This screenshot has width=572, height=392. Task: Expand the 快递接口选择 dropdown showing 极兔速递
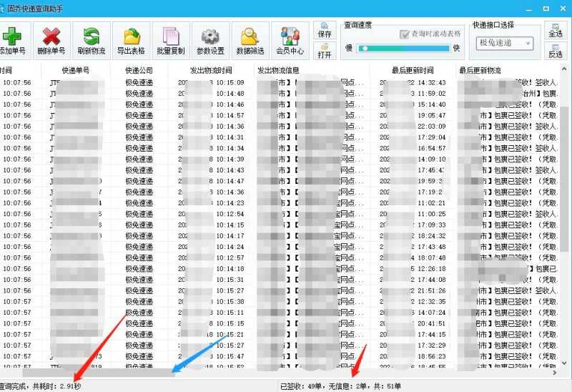(x=504, y=43)
